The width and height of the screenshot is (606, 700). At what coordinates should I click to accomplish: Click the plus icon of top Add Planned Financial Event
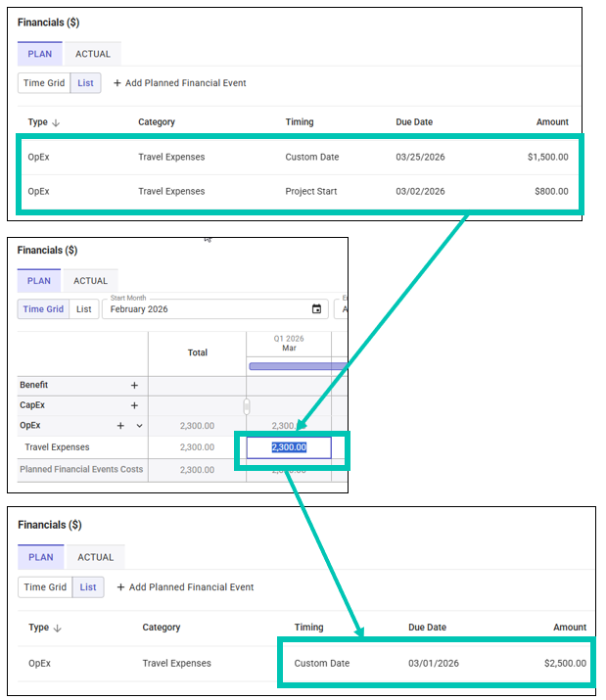[x=117, y=83]
